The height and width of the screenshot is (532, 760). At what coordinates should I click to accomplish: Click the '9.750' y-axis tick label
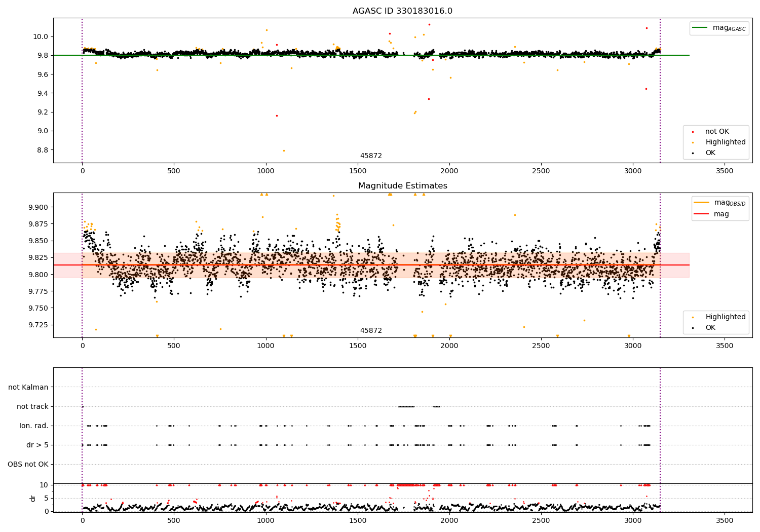pyautogui.click(x=37, y=308)
